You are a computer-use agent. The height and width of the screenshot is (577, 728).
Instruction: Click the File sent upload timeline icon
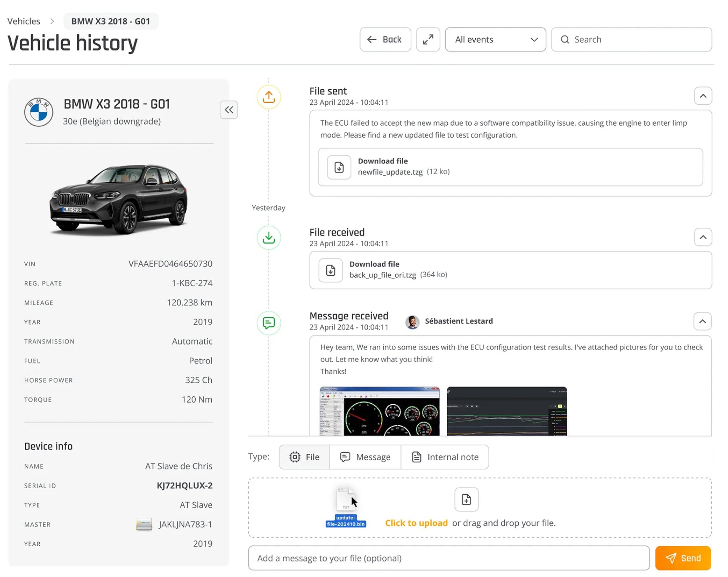(x=269, y=97)
